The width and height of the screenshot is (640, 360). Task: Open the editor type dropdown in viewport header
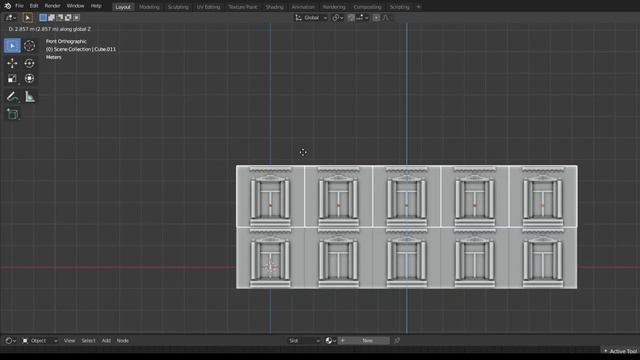11,18
